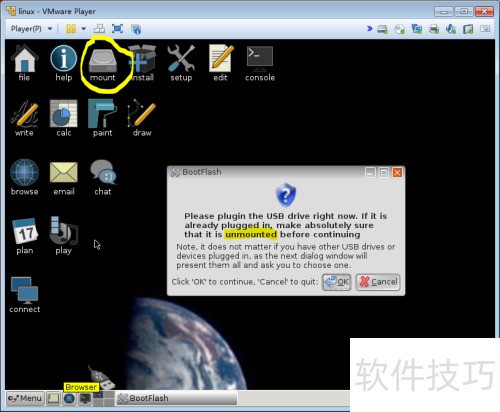Select BootFlash task in taskbar
Screen dimensions: 500x412
tap(177, 398)
